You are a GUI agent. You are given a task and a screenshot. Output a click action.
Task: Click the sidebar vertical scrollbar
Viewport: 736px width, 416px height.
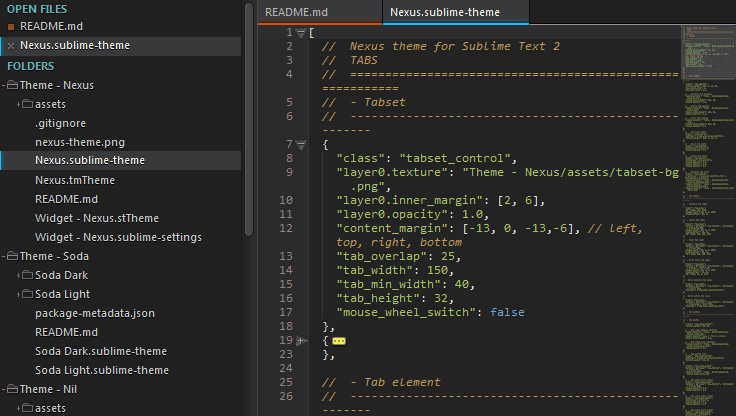tap(249, 118)
